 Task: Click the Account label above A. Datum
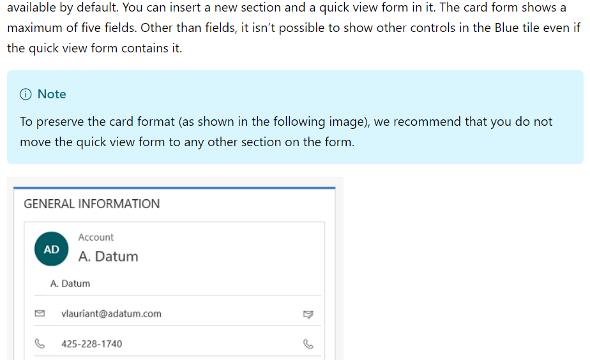pyautogui.click(x=96, y=237)
